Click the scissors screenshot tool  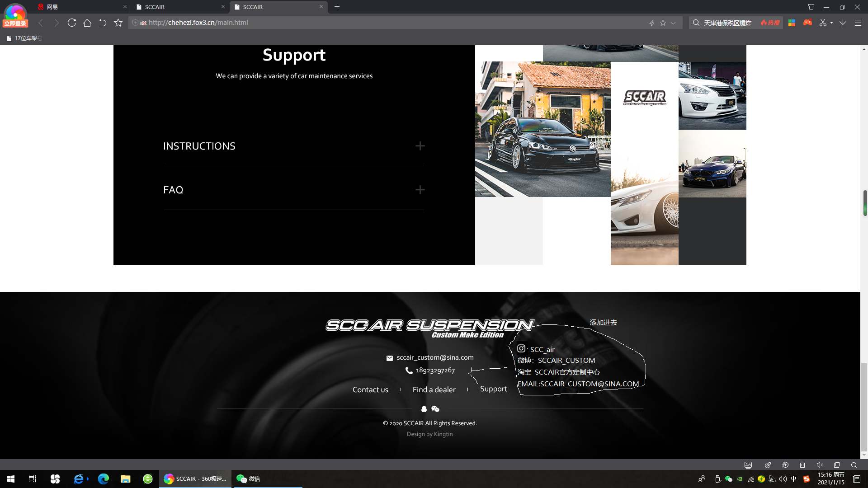(x=823, y=23)
